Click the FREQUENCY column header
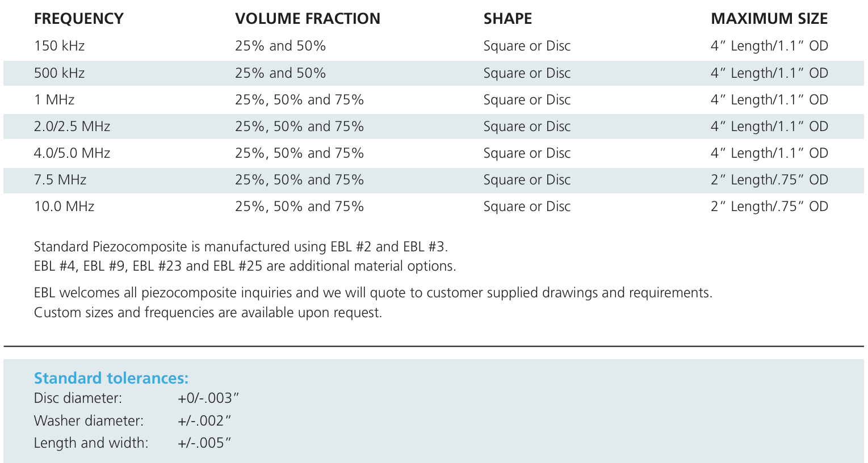 pyautogui.click(x=78, y=19)
